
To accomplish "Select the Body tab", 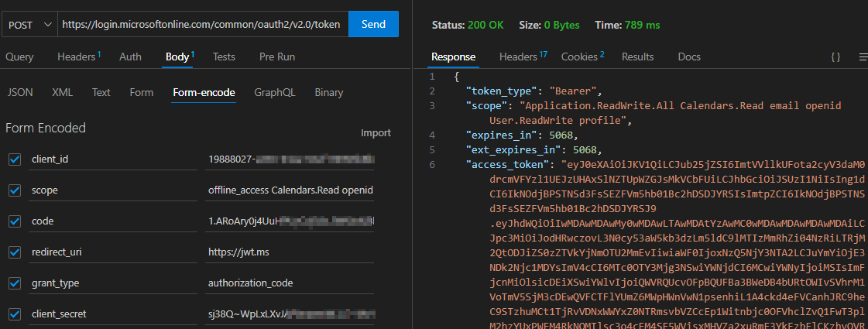I will (x=180, y=57).
